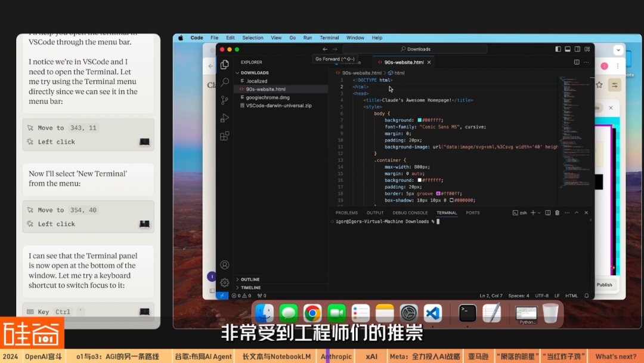Expand the TIMELINE section
The width and height of the screenshot is (644, 363).
click(250, 287)
